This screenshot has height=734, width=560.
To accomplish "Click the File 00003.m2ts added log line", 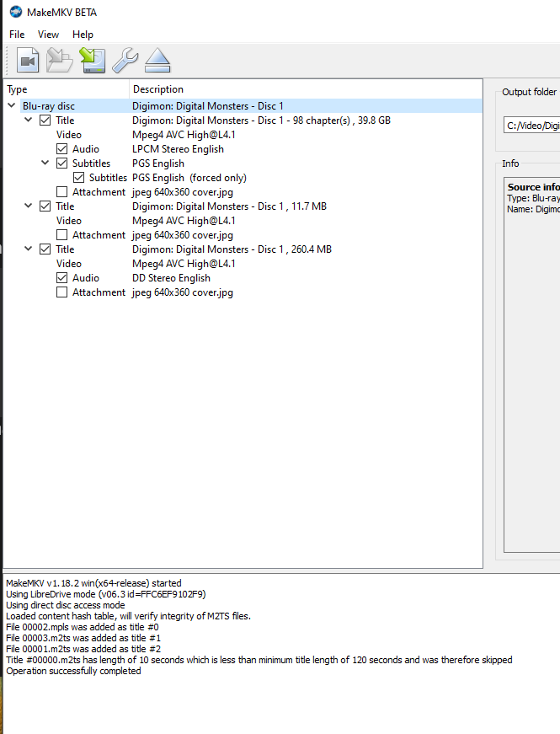I will (83, 638).
